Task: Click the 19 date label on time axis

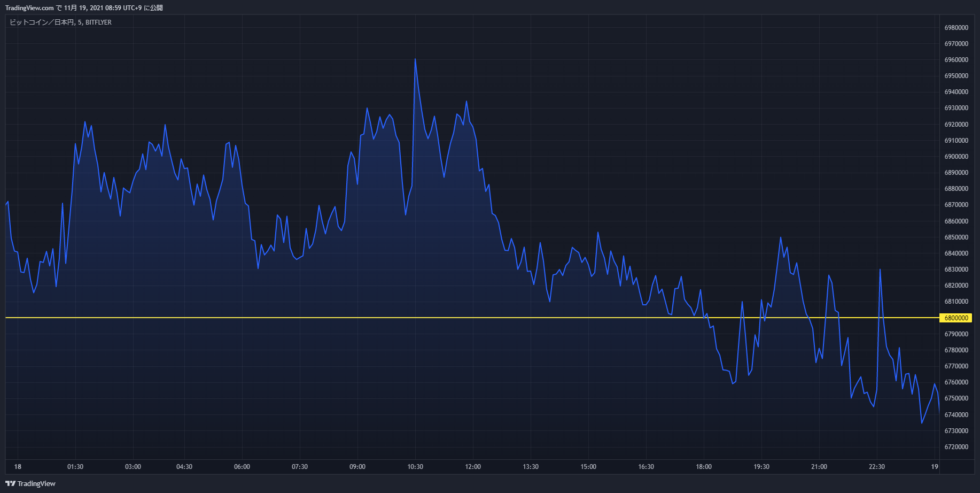Action: (935, 467)
